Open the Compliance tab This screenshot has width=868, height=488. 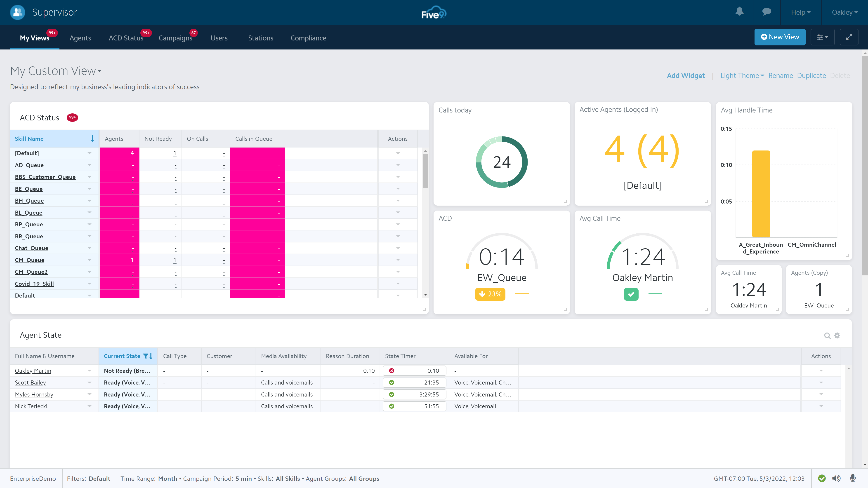[x=308, y=38]
